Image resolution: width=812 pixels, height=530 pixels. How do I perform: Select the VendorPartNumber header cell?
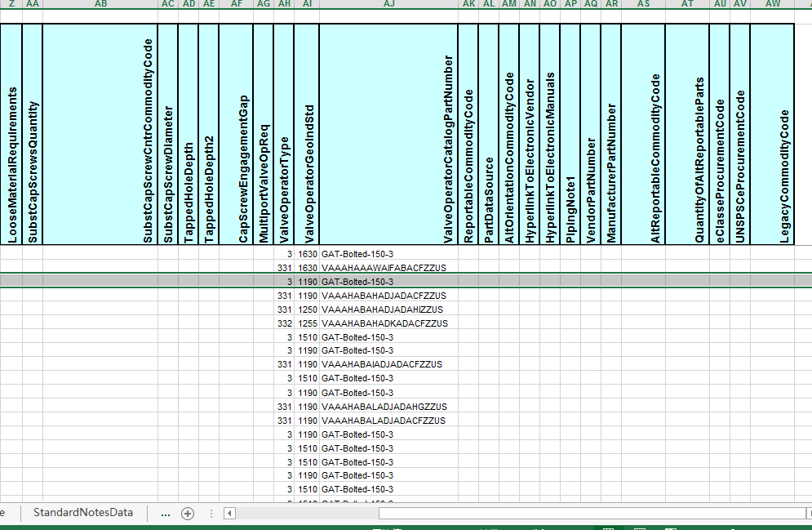(x=591, y=134)
